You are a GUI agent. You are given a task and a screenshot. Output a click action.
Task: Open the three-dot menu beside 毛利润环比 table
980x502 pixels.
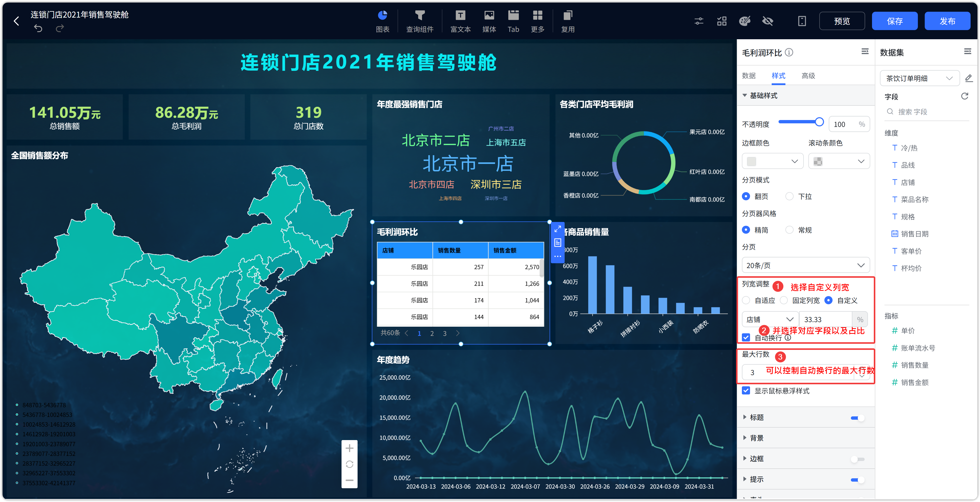click(x=557, y=256)
